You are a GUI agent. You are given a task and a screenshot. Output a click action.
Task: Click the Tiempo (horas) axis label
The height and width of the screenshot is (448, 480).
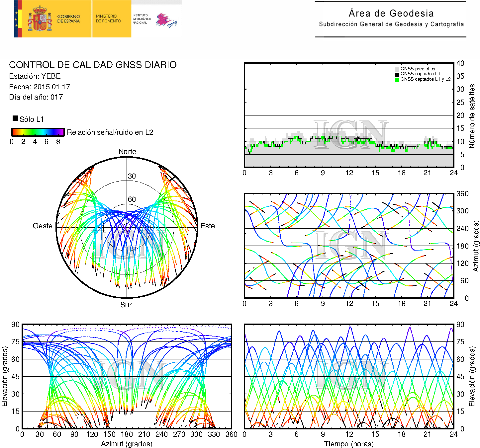[x=348, y=444]
